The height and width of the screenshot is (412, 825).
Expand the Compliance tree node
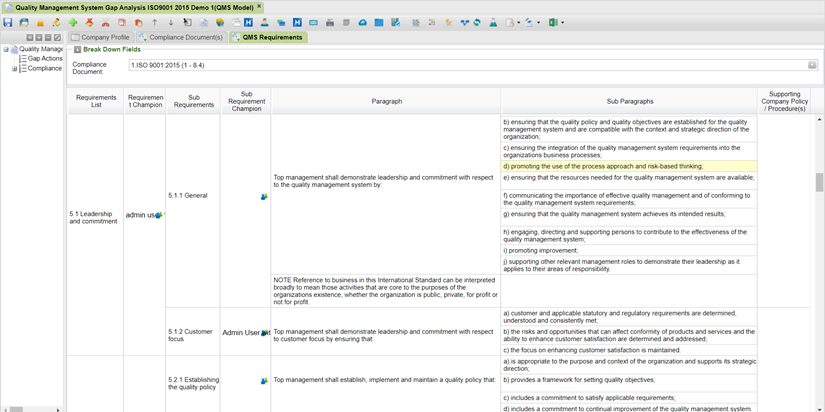[15, 69]
